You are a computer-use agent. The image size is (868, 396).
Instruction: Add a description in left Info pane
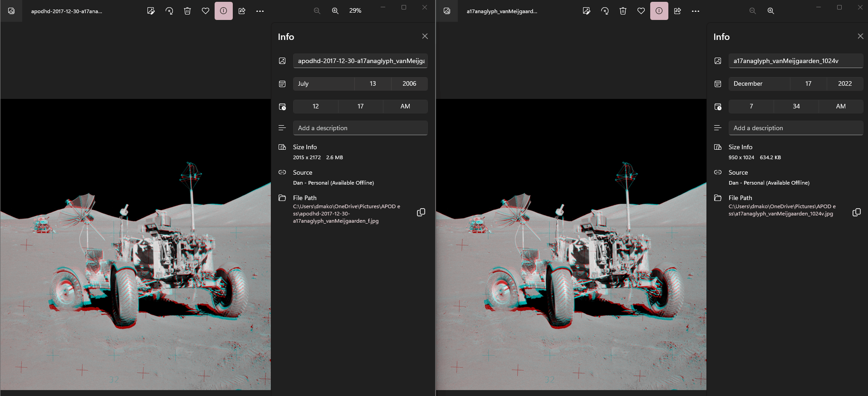(x=361, y=128)
